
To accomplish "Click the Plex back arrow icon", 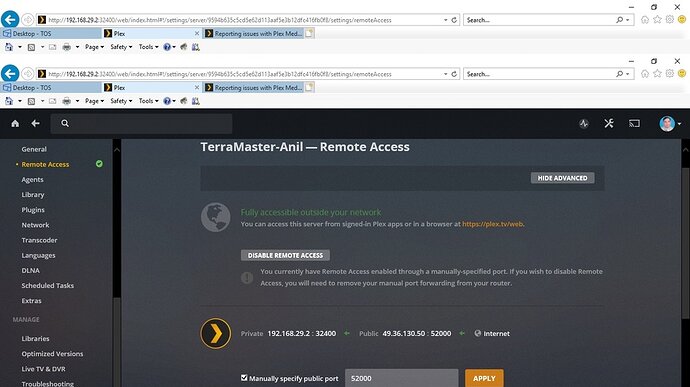I will tap(36, 124).
